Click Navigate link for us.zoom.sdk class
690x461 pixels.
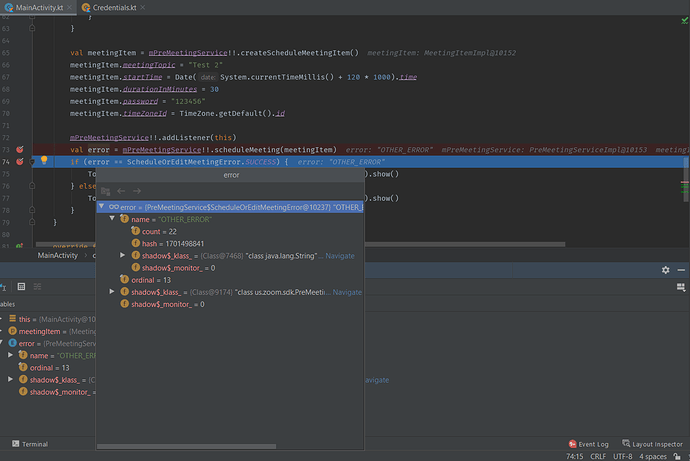pos(347,292)
